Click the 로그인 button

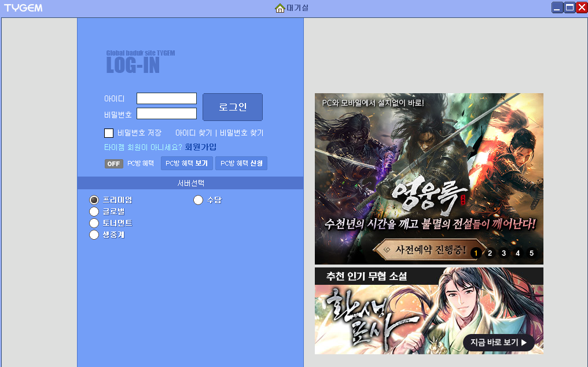click(233, 107)
